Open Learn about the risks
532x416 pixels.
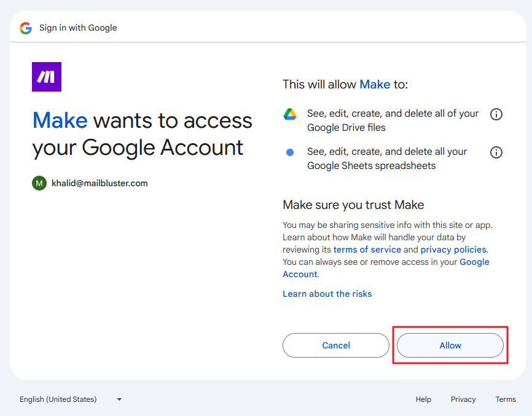click(x=327, y=294)
